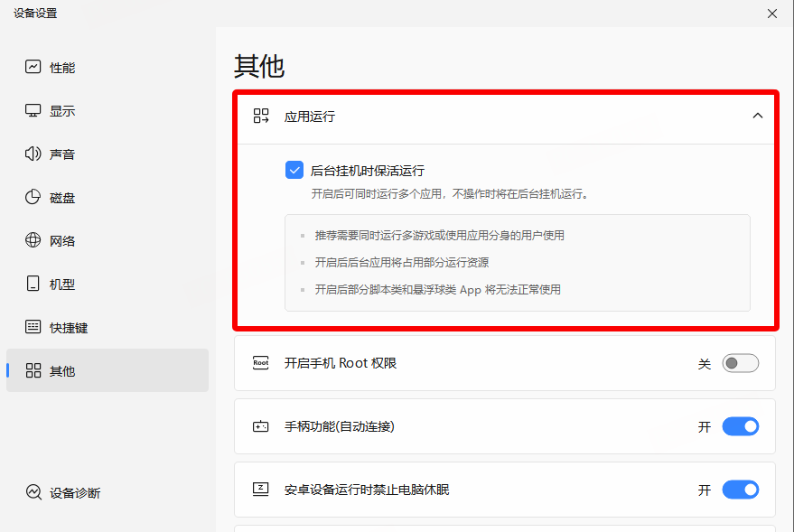Screen dimensions: 794x532
Task: Click the 磁盘 disk pie icon
Action: pyautogui.click(x=33, y=197)
